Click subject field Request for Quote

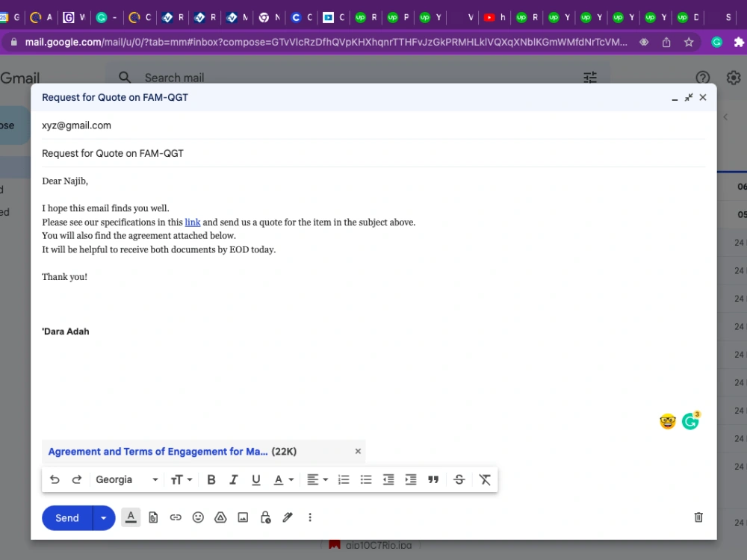373,153
